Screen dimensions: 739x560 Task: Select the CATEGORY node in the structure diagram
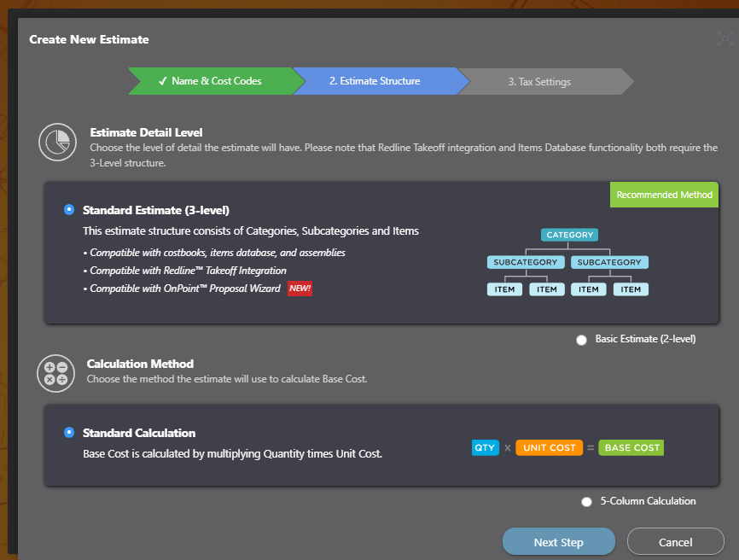pyautogui.click(x=569, y=234)
